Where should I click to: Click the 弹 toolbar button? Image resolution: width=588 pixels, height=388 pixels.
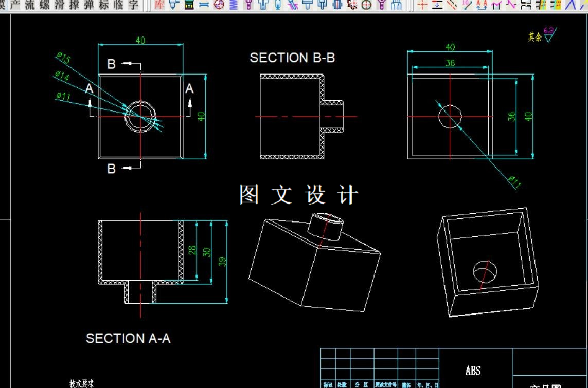point(89,5)
